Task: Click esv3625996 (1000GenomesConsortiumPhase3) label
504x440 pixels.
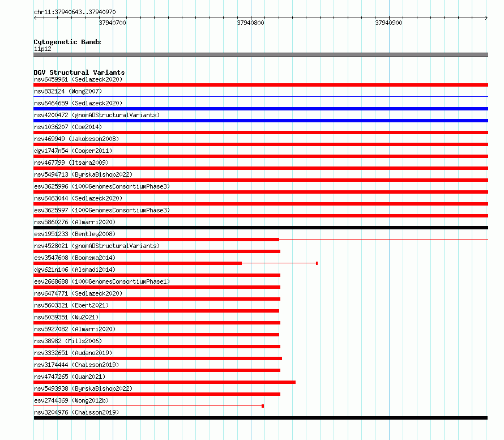Action: (x=102, y=186)
